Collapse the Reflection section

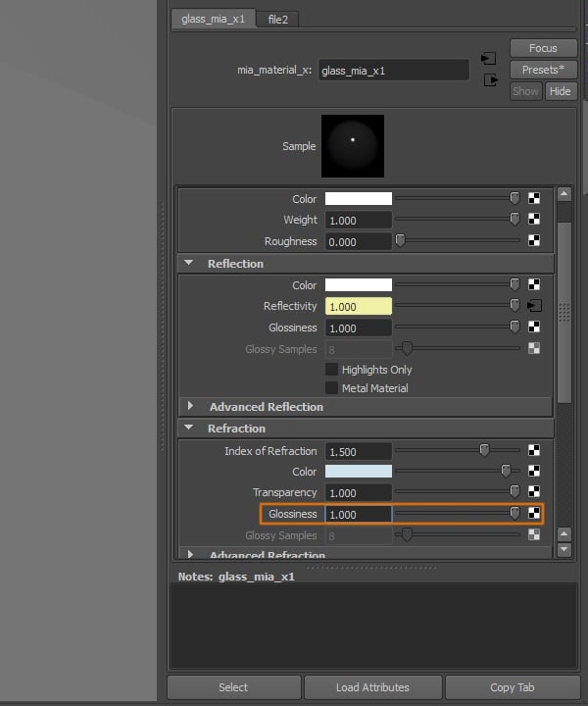pyautogui.click(x=188, y=264)
